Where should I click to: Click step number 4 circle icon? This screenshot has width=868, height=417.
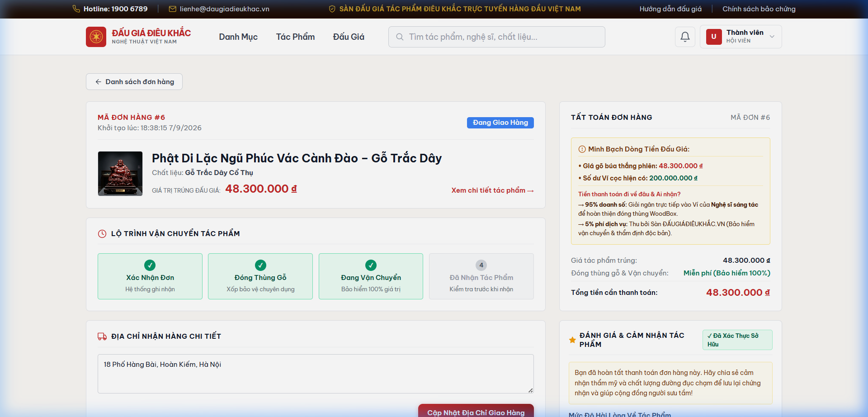coord(481,265)
